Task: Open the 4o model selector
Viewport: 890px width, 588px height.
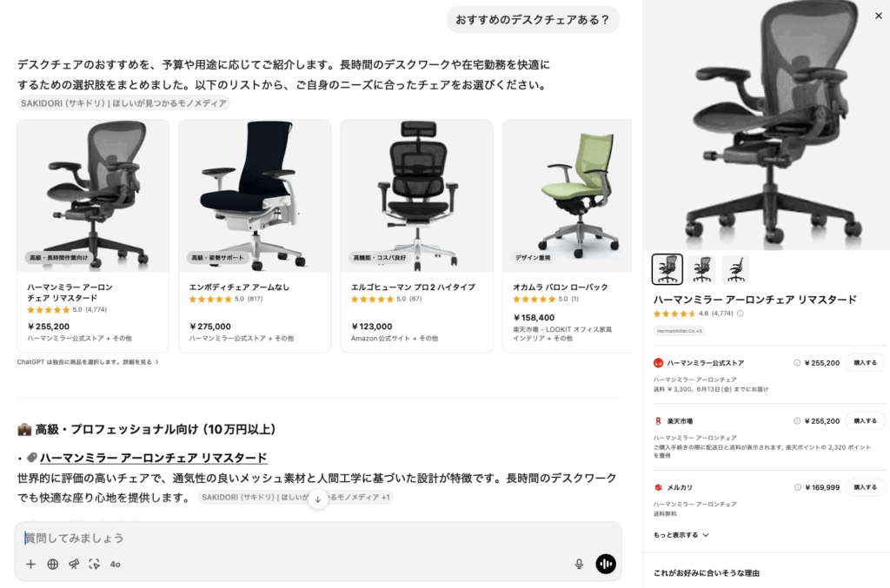Action: click(x=116, y=565)
